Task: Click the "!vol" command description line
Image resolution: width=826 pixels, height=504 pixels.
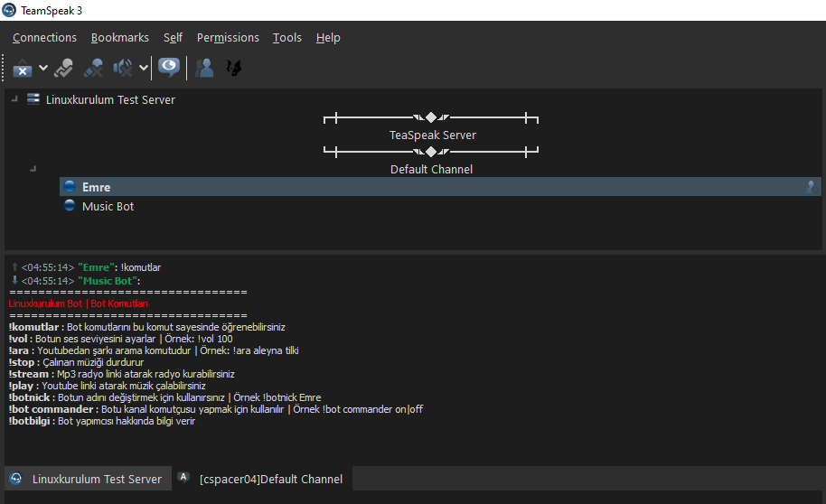Action: [x=120, y=339]
